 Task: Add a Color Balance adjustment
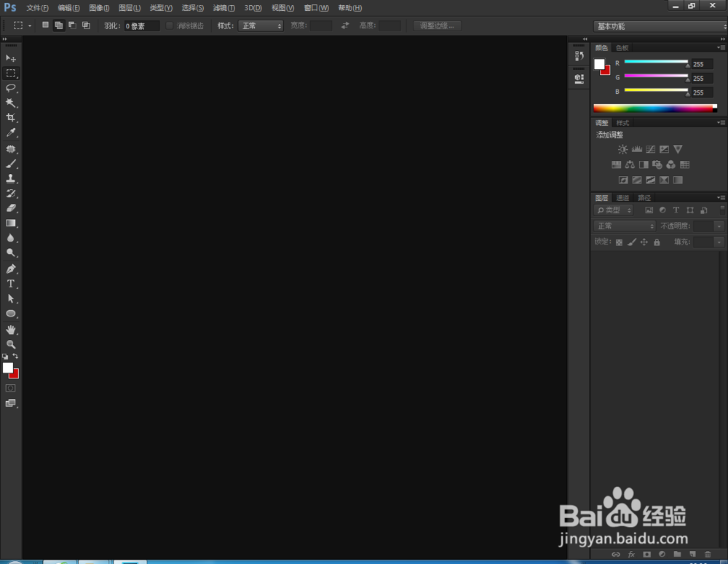click(630, 164)
